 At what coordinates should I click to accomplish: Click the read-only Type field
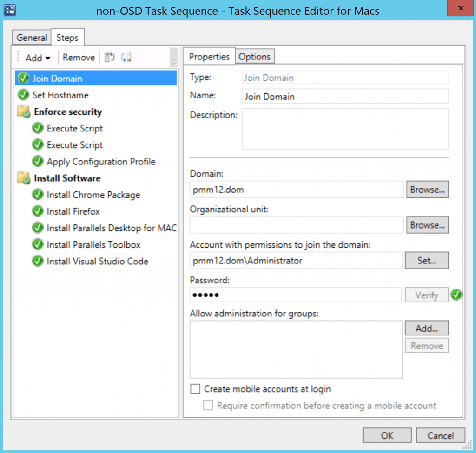tap(345, 78)
